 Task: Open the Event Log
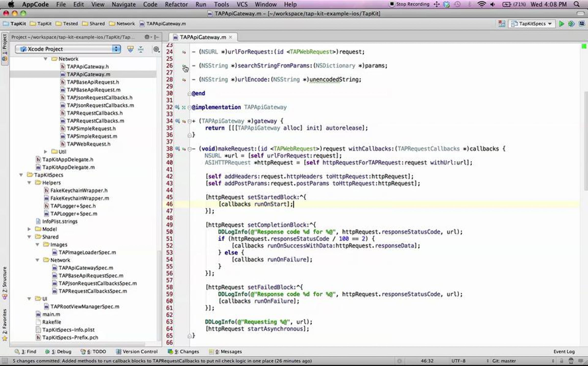[564, 352]
